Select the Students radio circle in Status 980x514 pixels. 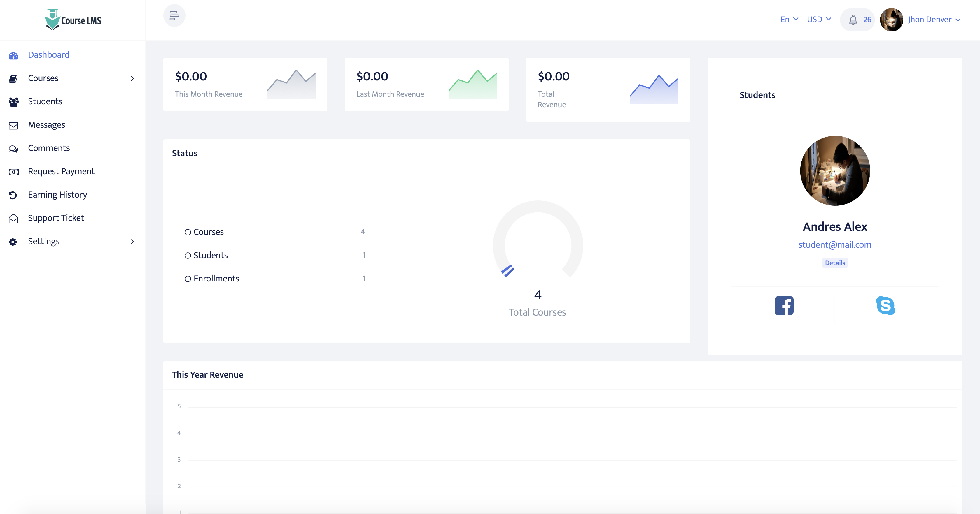pyautogui.click(x=188, y=256)
